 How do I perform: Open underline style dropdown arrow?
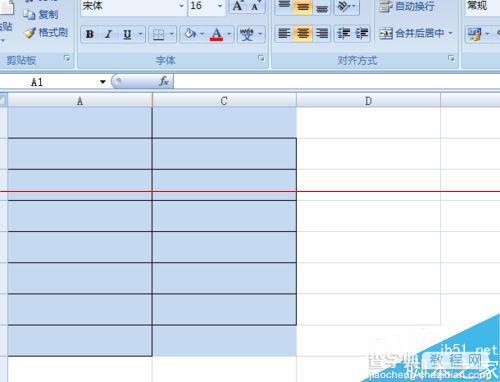tap(140, 34)
